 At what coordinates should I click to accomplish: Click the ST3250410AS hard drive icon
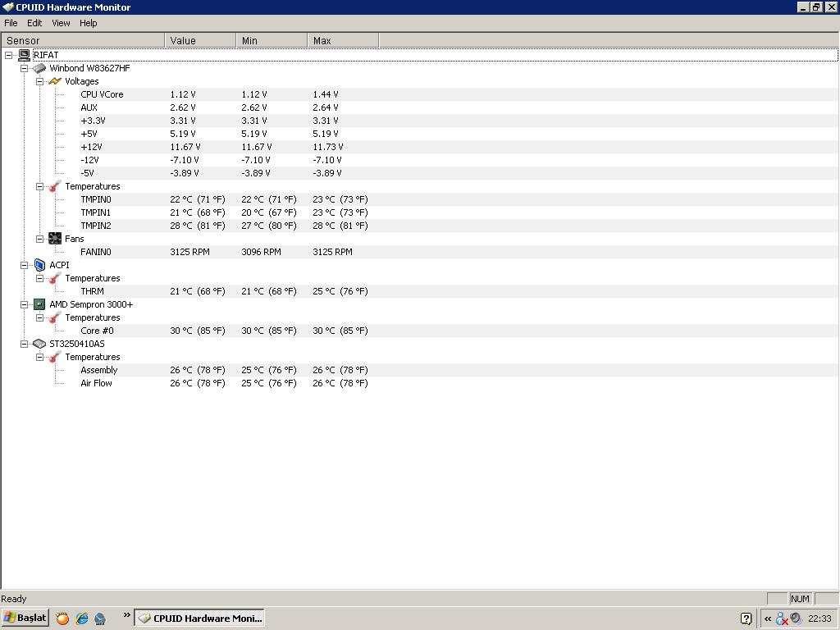coord(39,344)
